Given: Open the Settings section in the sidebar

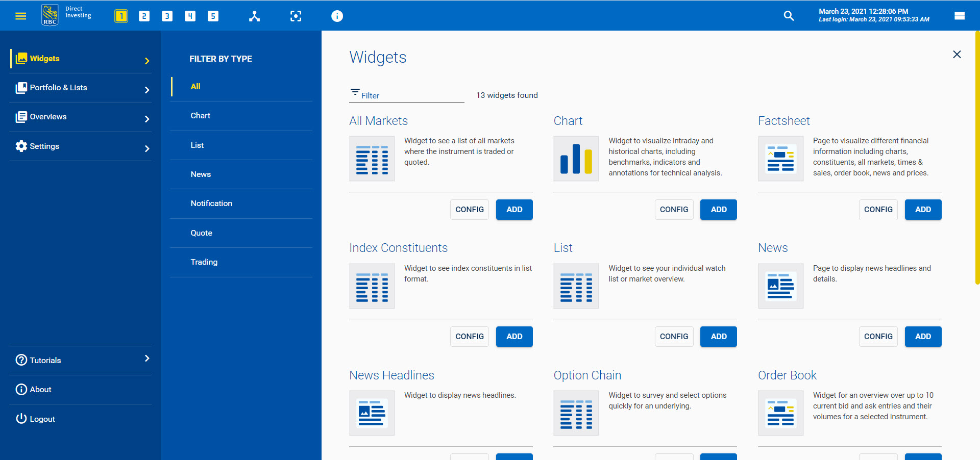Looking at the screenshot, I should click(44, 146).
